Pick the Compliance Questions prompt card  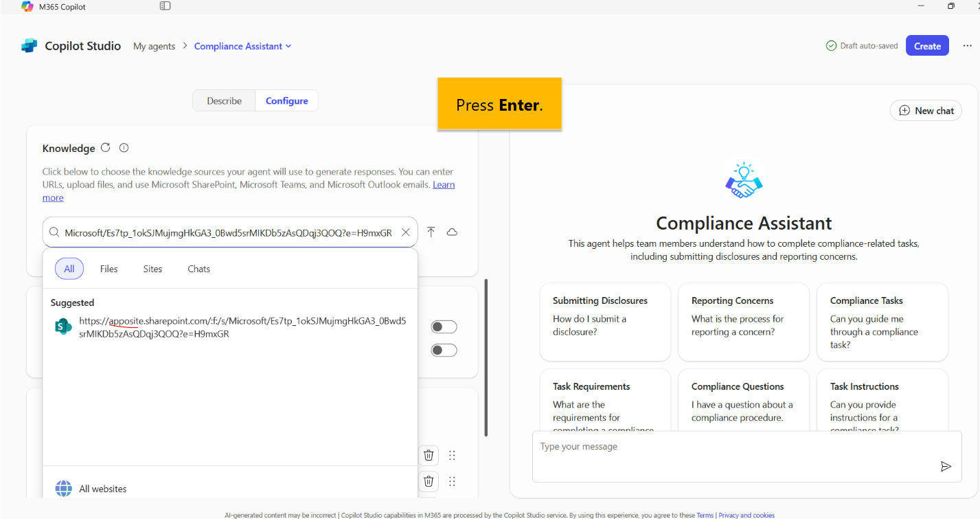(744, 400)
